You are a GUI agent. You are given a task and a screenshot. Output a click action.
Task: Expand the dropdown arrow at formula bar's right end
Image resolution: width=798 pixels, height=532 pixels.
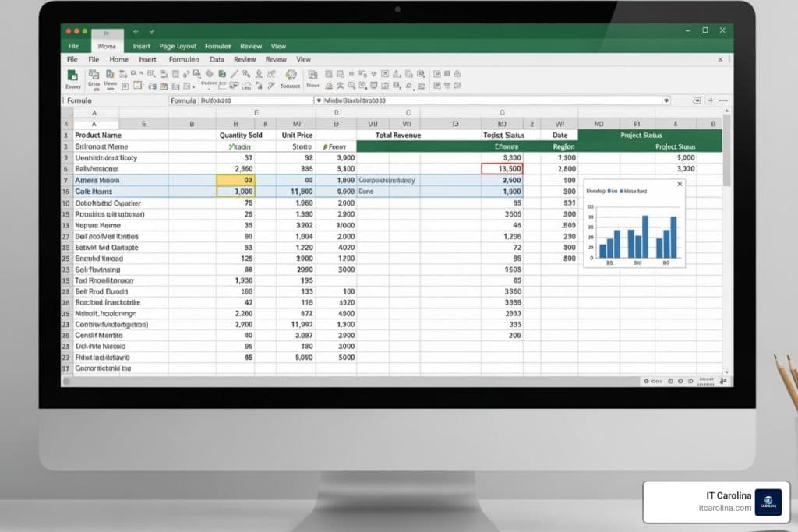pos(666,100)
